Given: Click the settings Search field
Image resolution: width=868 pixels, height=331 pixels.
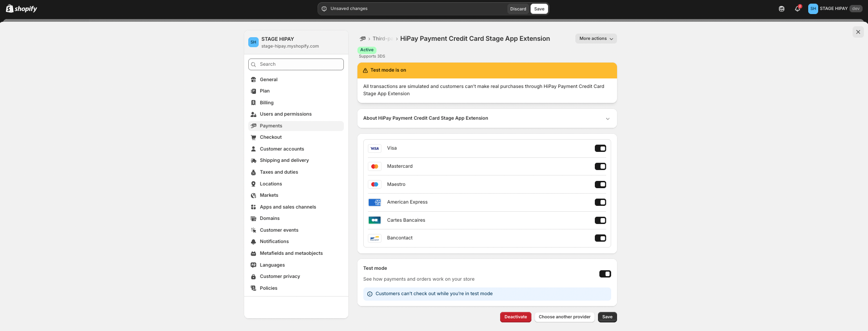Looking at the screenshot, I should (x=296, y=64).
